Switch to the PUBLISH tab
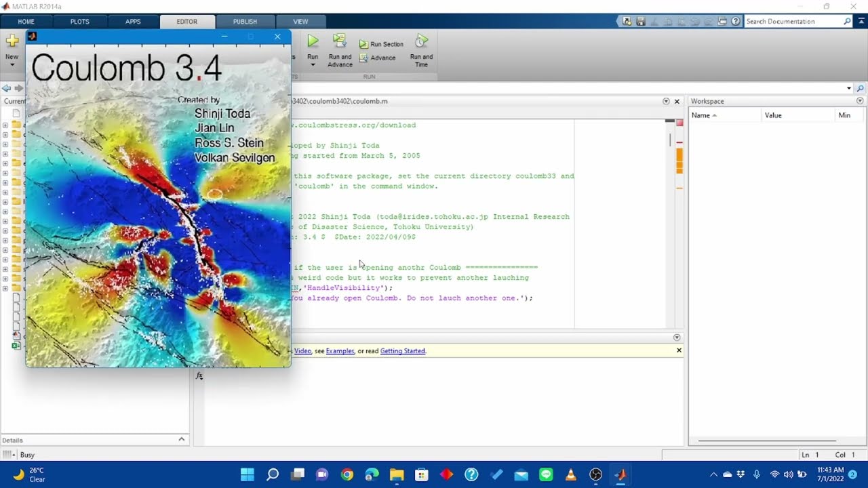 (x=245, y=22)
